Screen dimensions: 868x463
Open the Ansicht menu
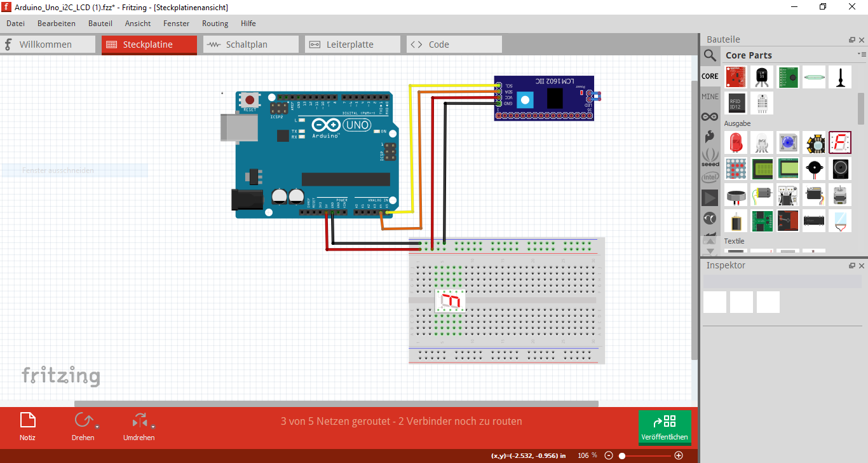coord(138,24)
